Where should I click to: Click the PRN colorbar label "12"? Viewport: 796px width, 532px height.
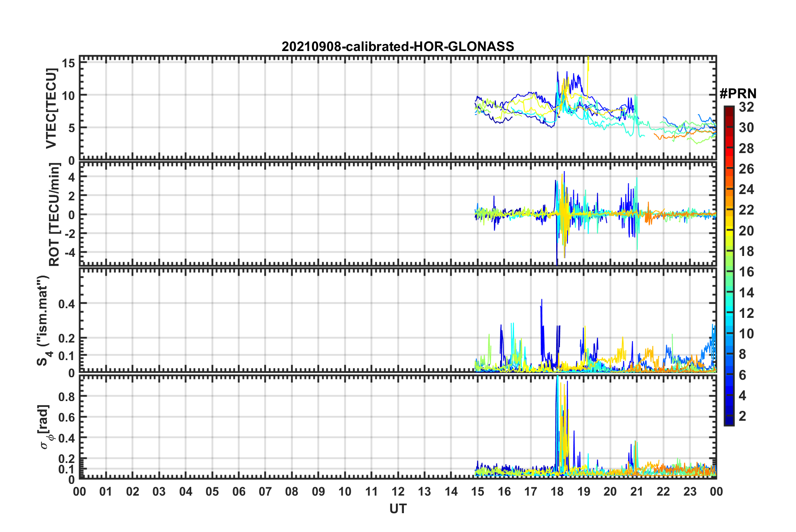click(x=747, y=313)
